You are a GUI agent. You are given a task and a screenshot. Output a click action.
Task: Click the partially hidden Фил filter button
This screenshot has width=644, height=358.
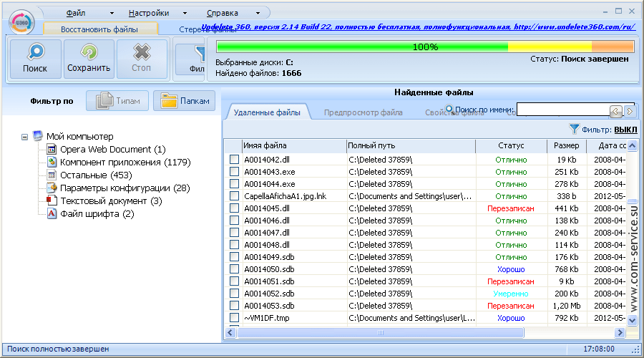coord(190,59)
